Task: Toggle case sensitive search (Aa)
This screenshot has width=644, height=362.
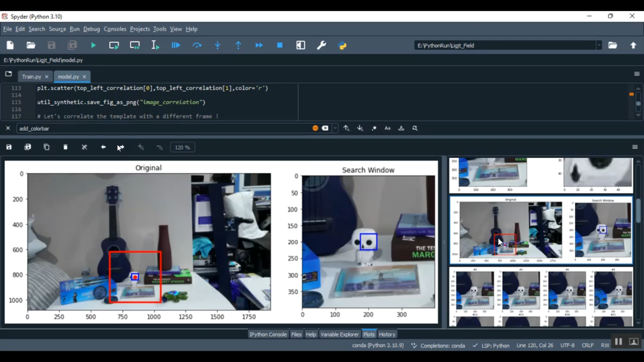Action: [387, 128]
